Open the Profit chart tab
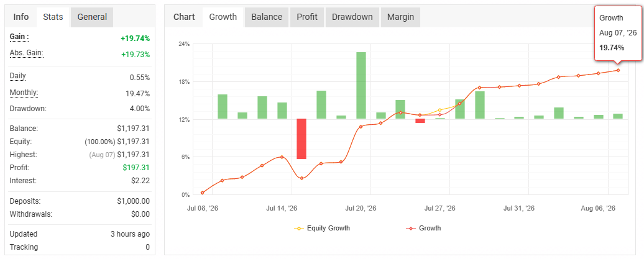The image size is (644, 259). pos(307,17)
